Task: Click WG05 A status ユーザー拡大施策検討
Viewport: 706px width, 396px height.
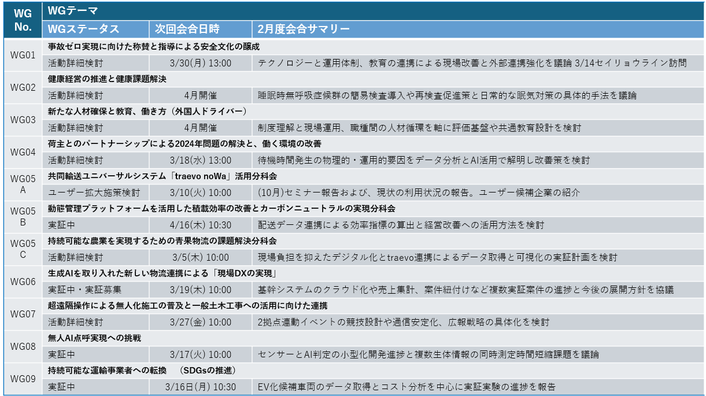Action: click(x=94, y=193)
